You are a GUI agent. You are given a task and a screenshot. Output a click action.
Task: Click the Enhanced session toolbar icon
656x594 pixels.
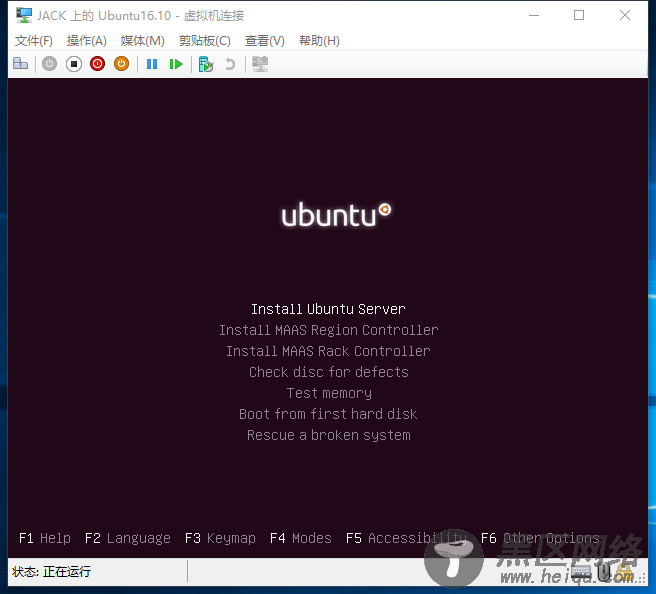pos(260,64)
